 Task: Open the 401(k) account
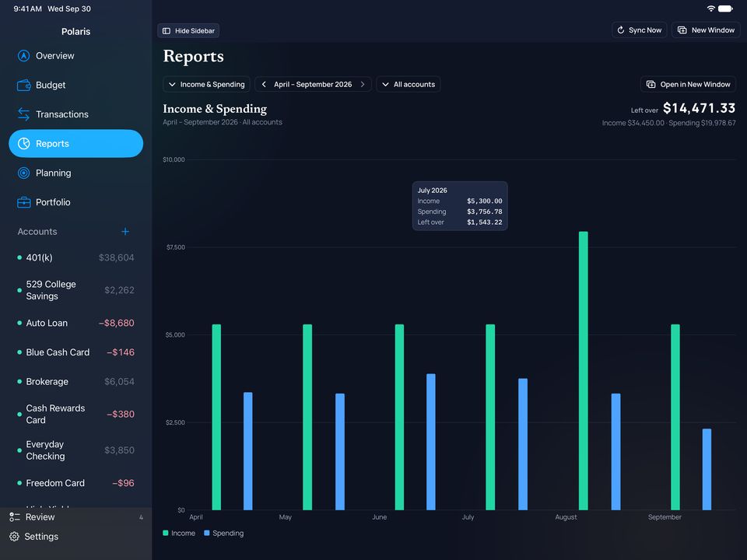(75, 257)
